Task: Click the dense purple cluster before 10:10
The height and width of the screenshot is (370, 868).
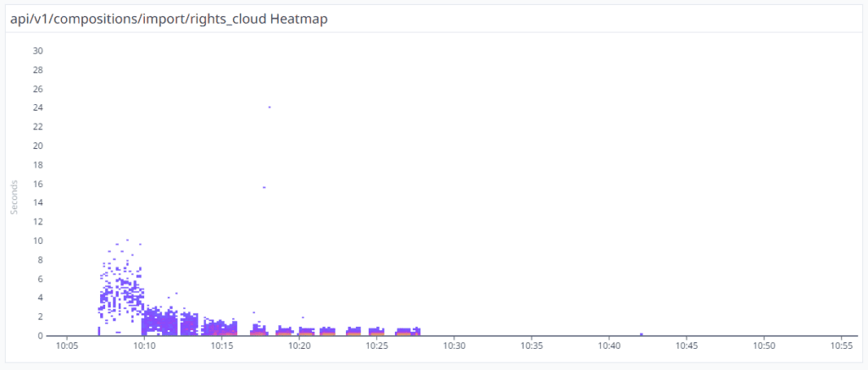Action: click(x=120, y=295)
